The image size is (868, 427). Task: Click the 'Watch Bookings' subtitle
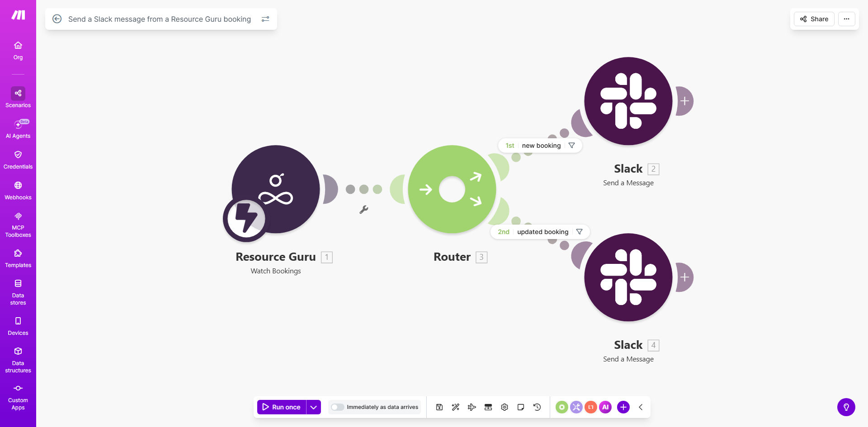276,271
